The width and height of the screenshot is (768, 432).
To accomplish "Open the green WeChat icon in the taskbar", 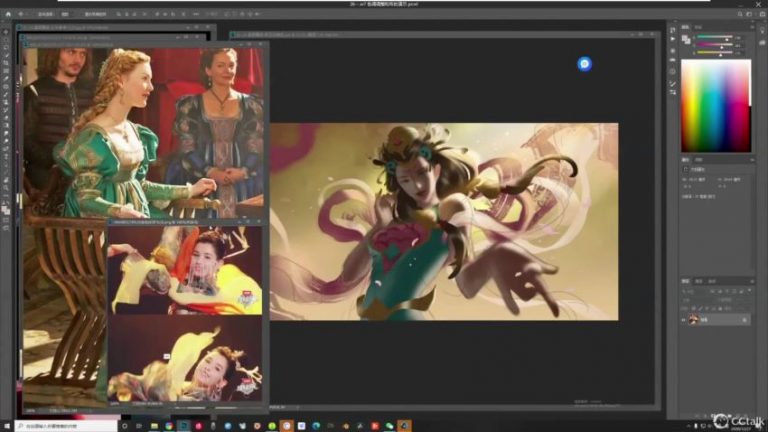I will tap(389, 426).
